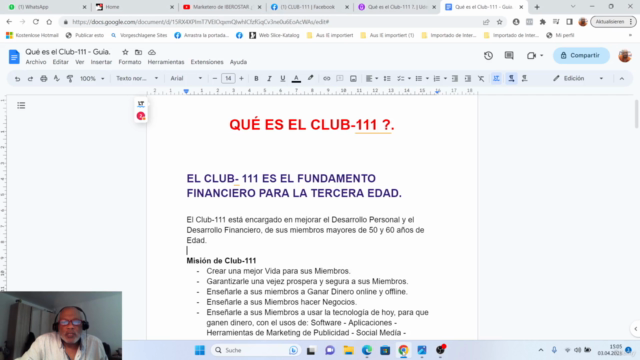Open the Extensiones menu
This screenshot has height=360, width=640.
pos(207,62)
